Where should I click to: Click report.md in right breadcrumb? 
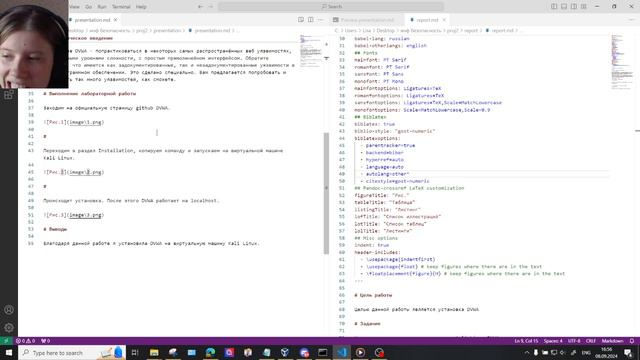tap(502, 31)
